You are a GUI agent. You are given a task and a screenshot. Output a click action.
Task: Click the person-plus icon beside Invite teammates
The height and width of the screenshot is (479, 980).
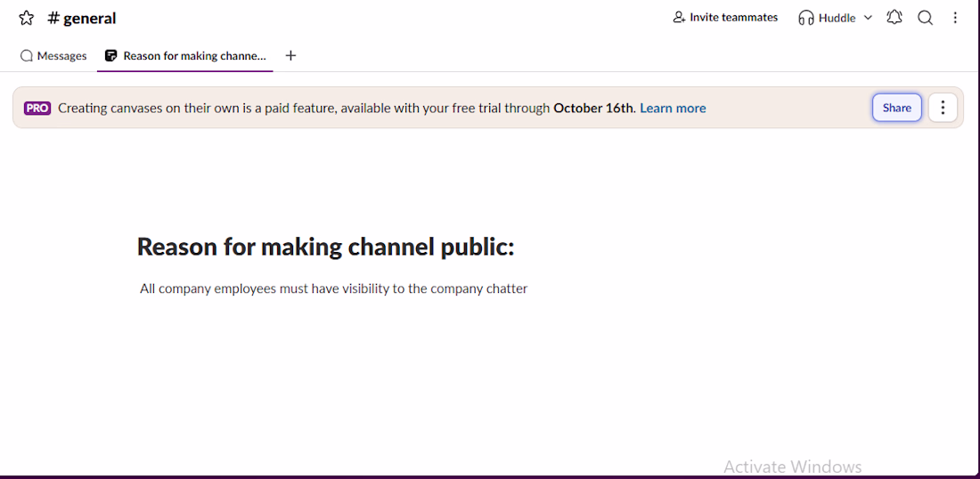(679, 18)
